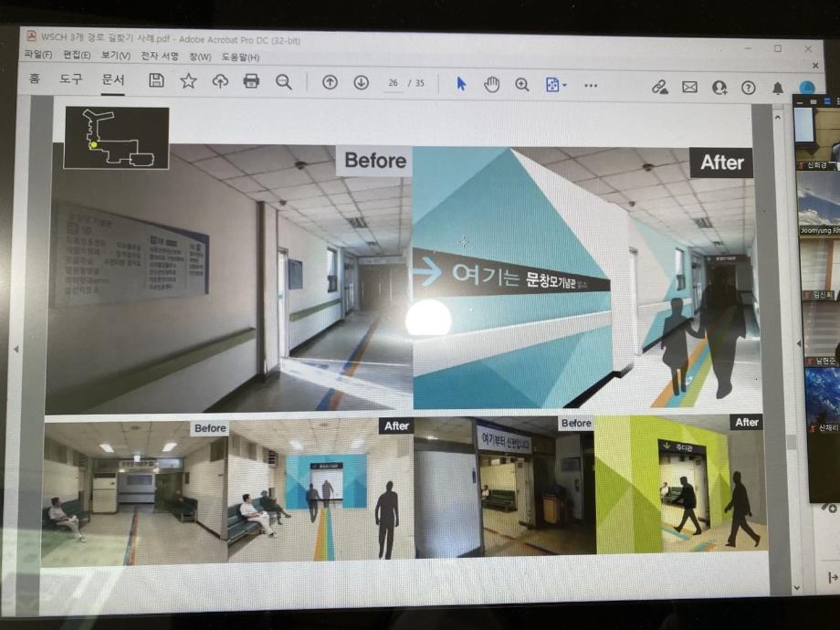Go to next page with down arrow
This screenshot has width=840, height=630.
pos(361,82)
